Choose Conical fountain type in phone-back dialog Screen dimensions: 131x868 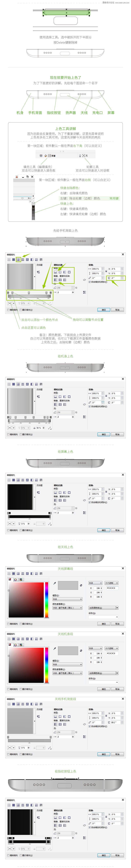65,272
